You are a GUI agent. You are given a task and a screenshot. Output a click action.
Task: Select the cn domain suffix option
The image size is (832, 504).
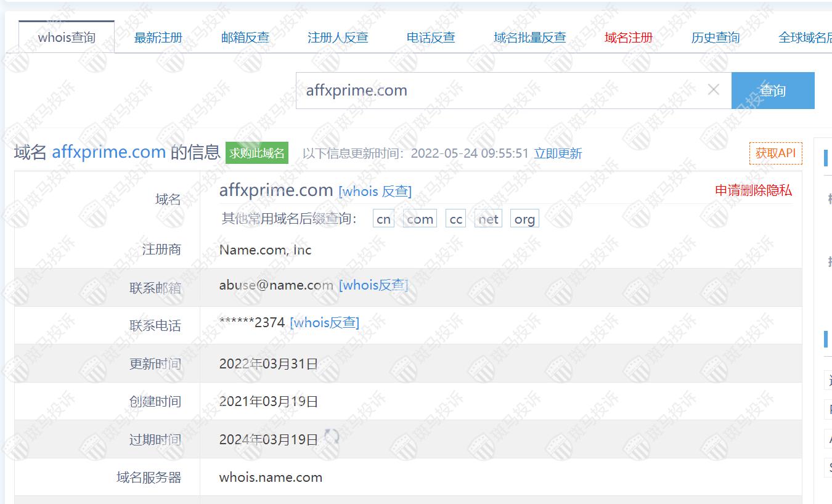click(x=383, y=219)
